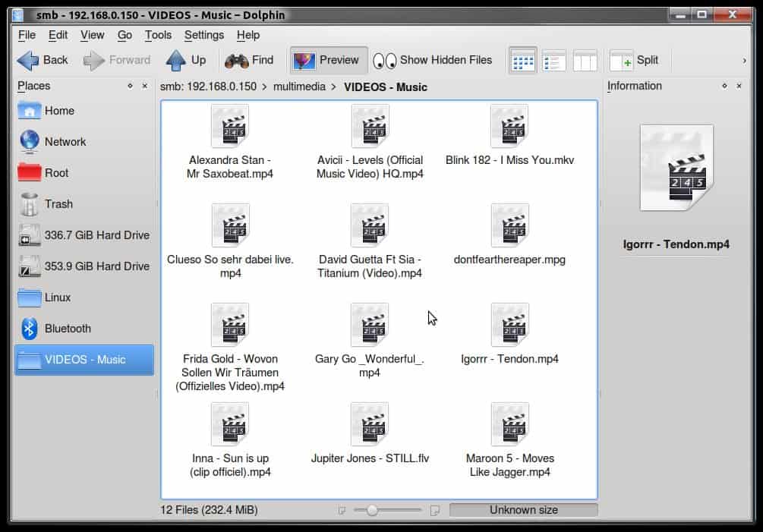Select Frida Gold - Wovon Sollen file icon

tap(230, 325)
